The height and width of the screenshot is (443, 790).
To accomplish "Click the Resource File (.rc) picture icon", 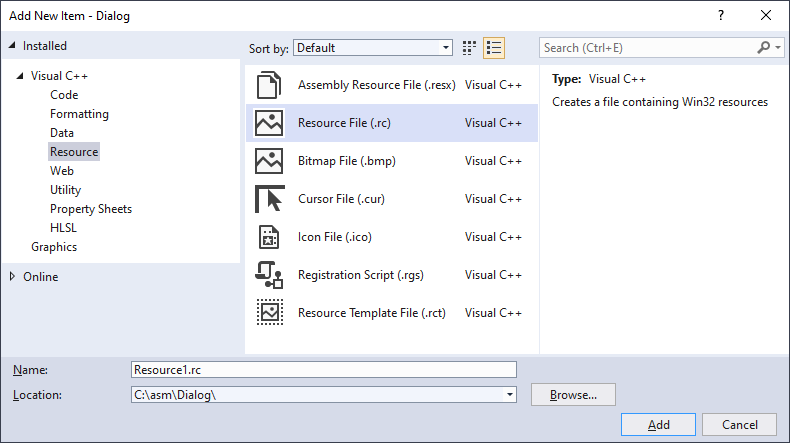I will click(x=269, y=123).
